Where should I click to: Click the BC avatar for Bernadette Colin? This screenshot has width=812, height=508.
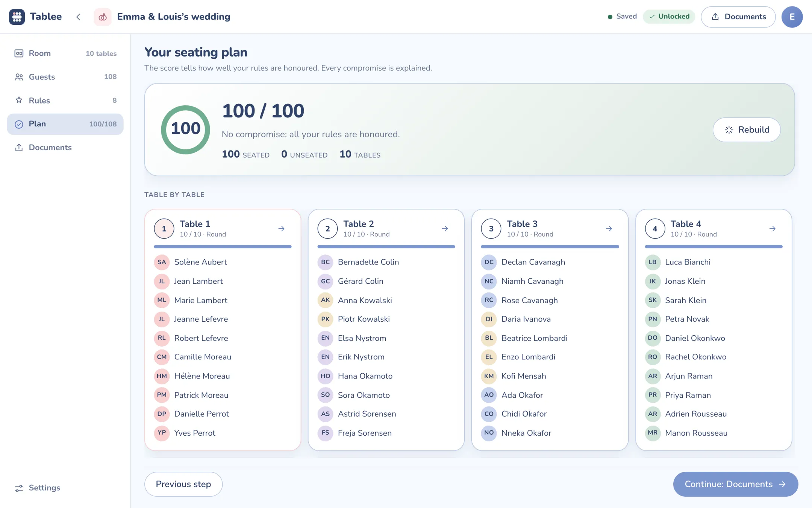[325, 262]
